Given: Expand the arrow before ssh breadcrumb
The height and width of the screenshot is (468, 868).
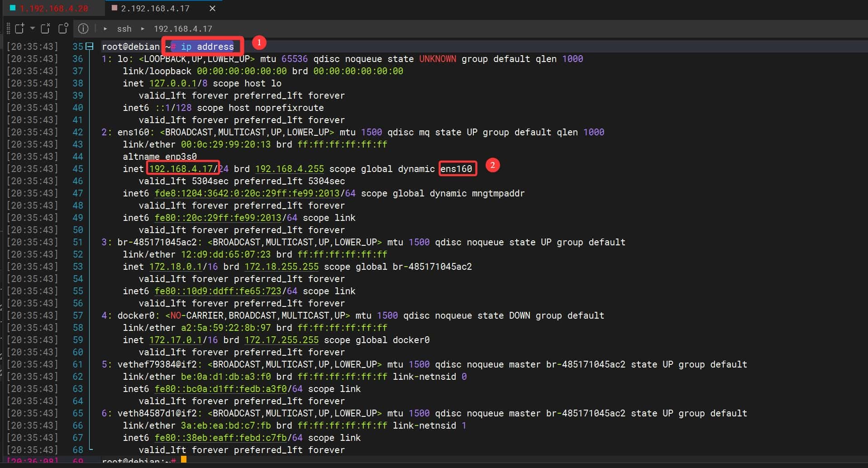Looking at the screenshot, I should point(105,29).
